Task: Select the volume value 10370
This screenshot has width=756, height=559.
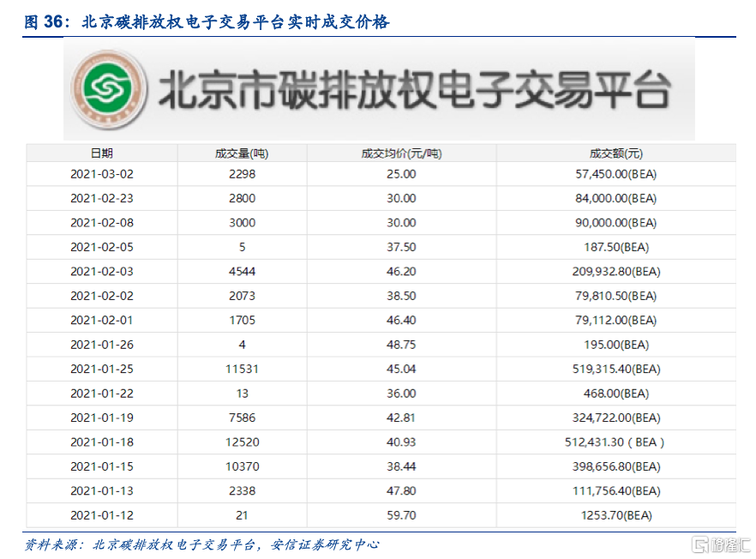Action: 242,466
